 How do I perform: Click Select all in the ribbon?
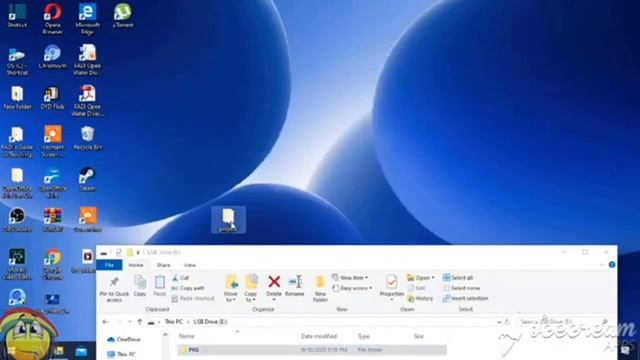458,278
